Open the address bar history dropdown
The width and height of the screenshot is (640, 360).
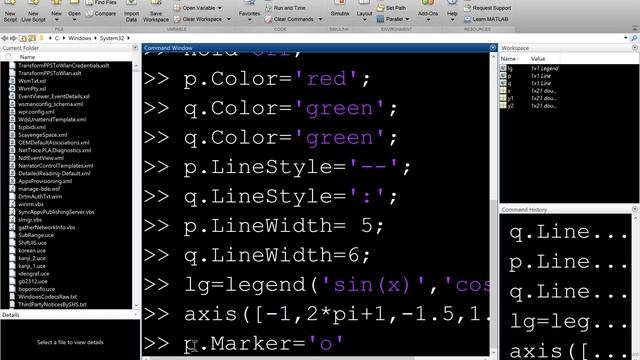(x=625, y=38)
